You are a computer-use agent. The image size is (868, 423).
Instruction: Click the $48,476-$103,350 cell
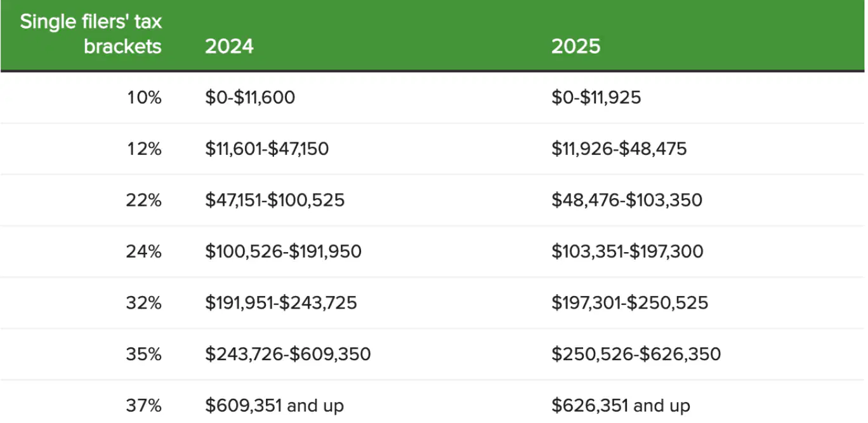click(x=627, y=200)
